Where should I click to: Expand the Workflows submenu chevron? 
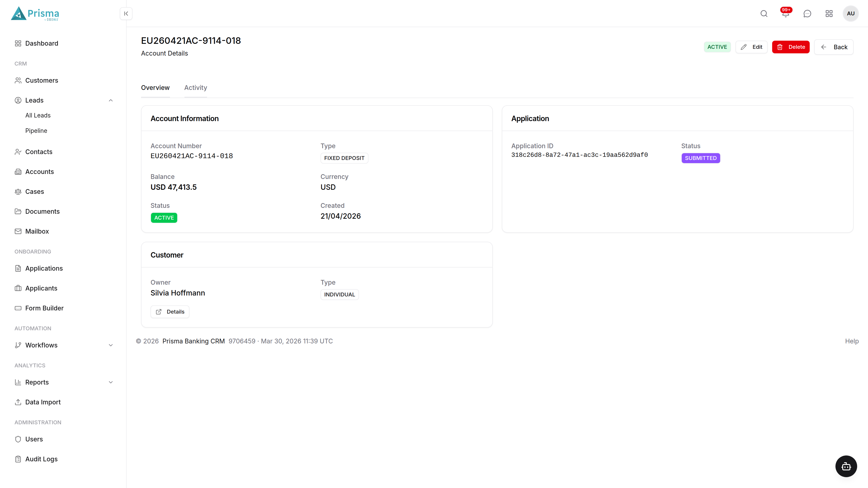tap(111, 345)
